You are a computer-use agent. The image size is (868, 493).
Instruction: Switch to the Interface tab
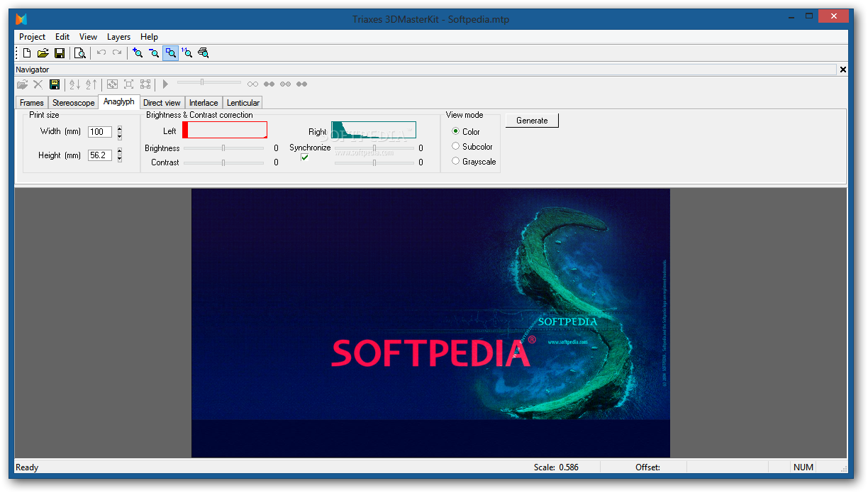204,103
